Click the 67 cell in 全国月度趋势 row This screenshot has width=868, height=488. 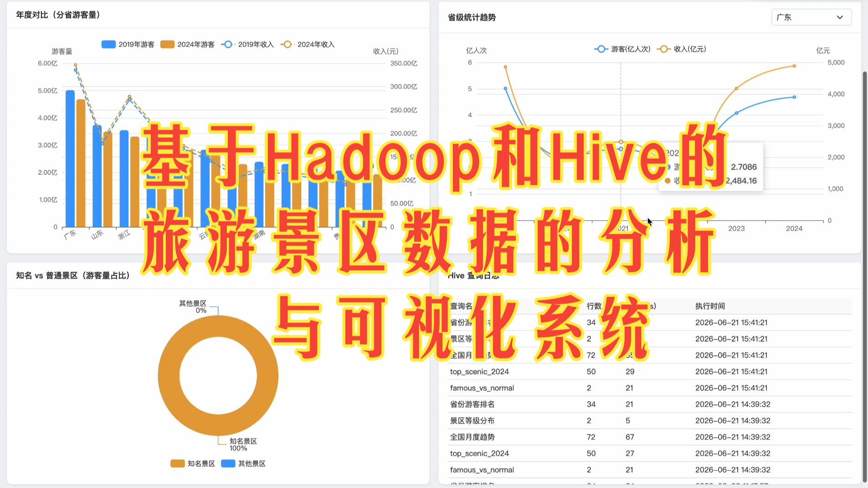[x=630, y=437]
